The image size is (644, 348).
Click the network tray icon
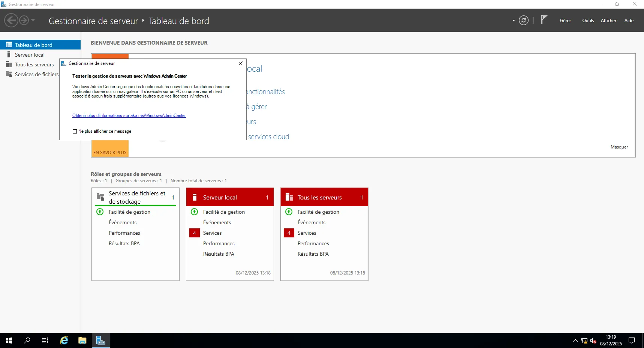(x=584, y=340)
